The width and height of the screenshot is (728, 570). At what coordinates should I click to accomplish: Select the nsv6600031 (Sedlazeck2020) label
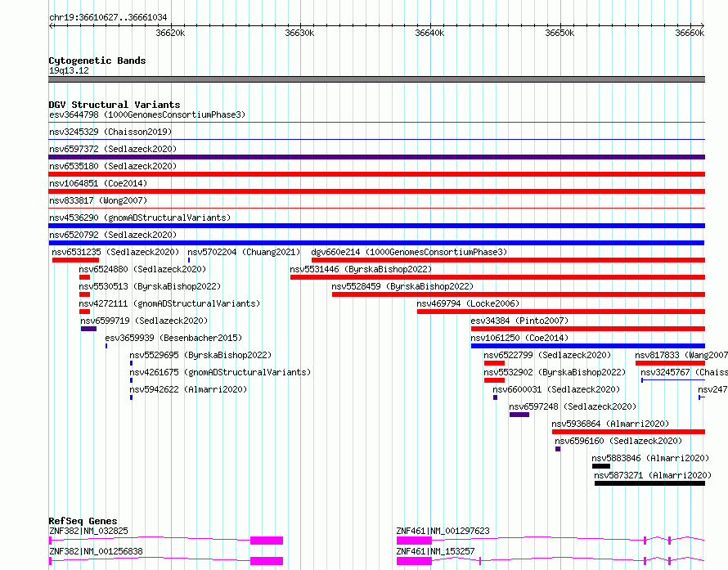[556, 389]
